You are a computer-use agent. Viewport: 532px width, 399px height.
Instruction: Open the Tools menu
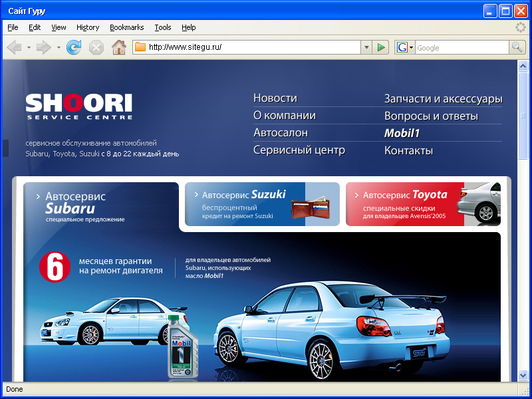[x=163, y=27]
